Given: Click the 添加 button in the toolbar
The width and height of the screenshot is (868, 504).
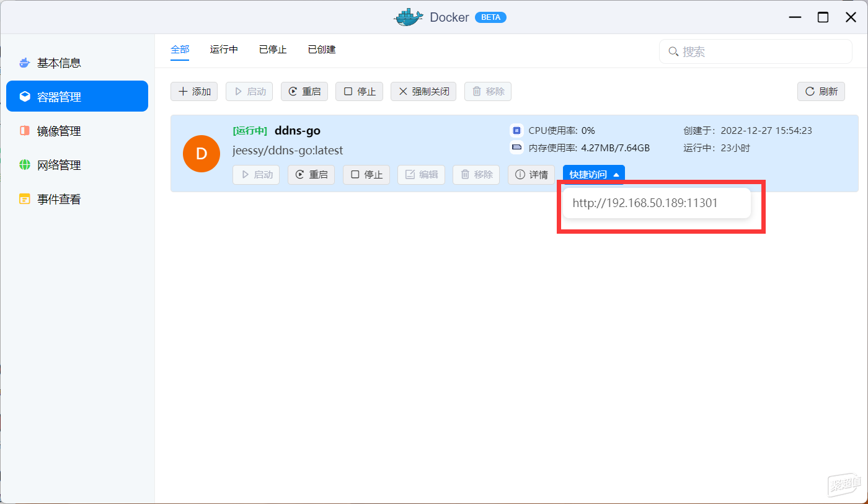Looking at the screenshot, I should point(194,91).
